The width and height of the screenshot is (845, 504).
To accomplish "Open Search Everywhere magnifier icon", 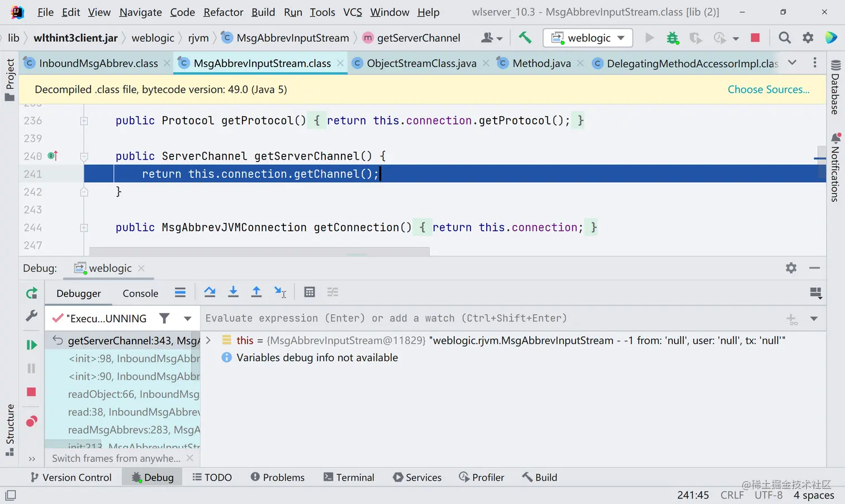I will click(x=785, y=37).
